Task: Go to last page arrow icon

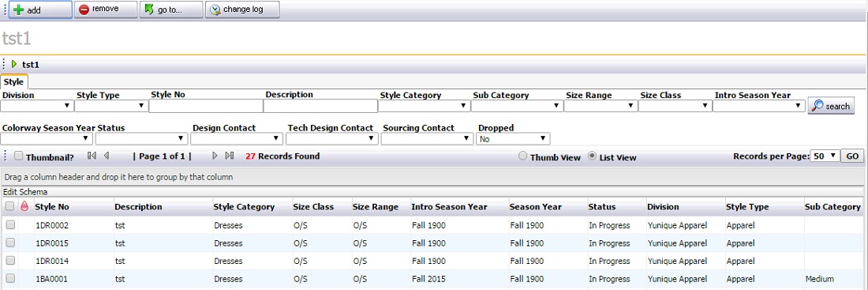Action: click(230, 156)
